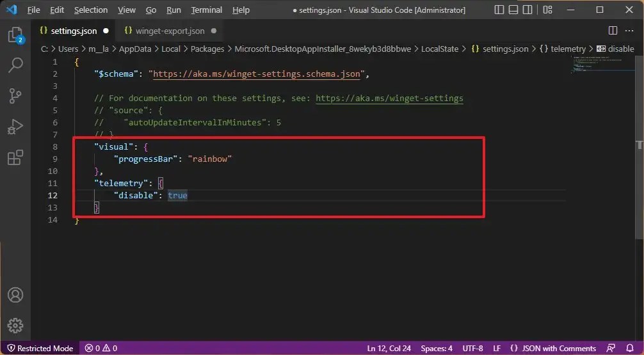644x355 pixels.
Task: Click the telemetry breadcrumb segment
Action: coord(563,49)
